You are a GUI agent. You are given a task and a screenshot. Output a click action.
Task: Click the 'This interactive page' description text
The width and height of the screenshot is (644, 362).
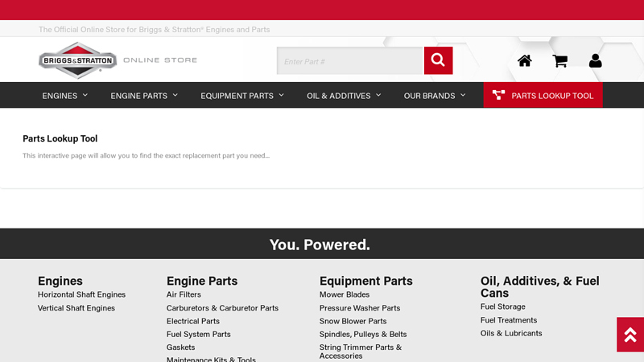(x=147, y=155)
